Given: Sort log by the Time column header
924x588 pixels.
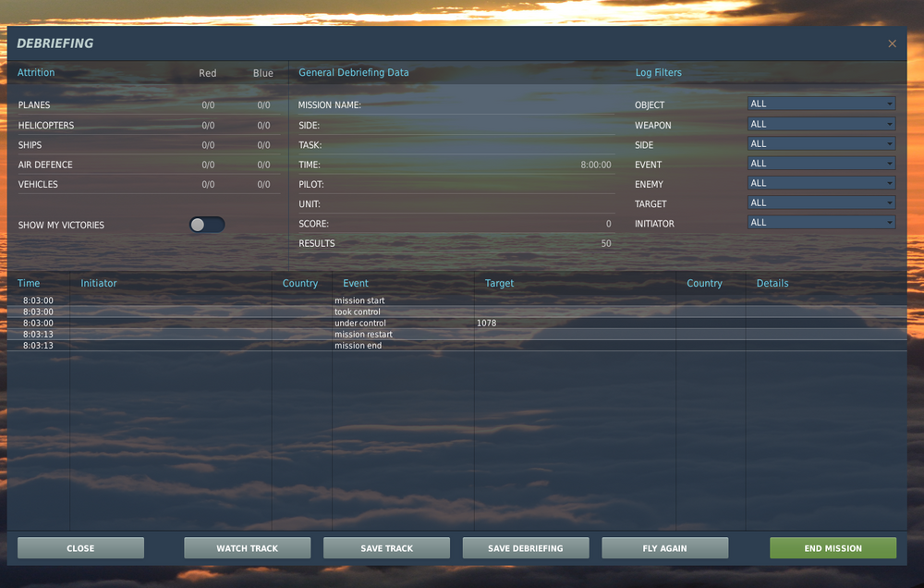Looking at the screenshot, I should tap(29, 283).
